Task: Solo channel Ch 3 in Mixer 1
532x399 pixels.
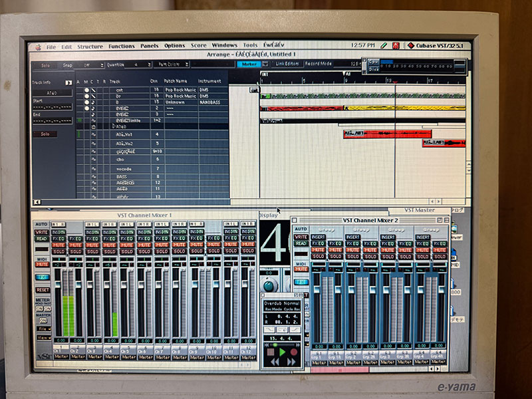Action: [92, 251]
